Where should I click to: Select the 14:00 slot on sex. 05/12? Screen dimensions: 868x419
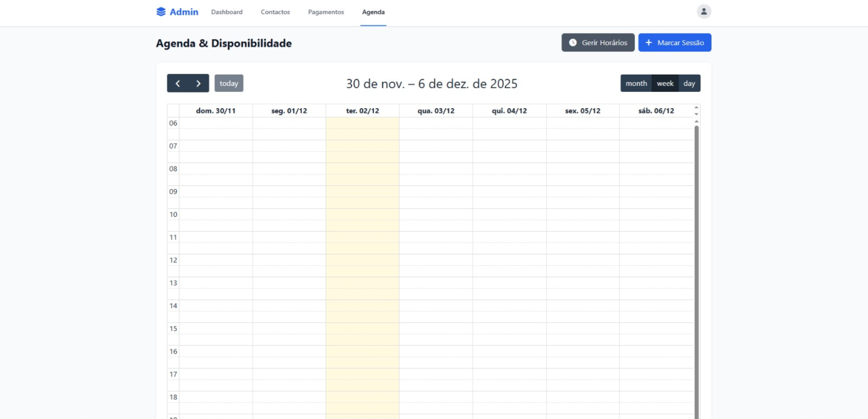coord(582,306)
